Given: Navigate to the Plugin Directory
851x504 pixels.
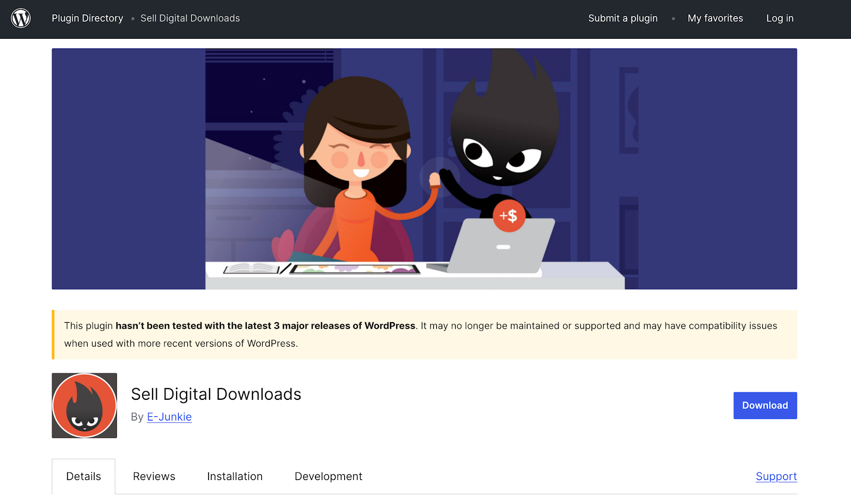Looking at the screenshot, I should (87, 18).
